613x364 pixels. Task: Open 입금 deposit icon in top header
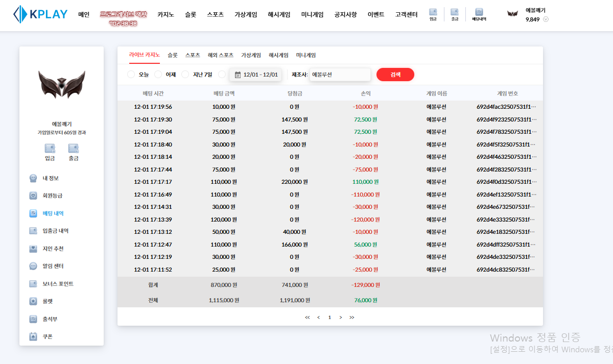433,14
